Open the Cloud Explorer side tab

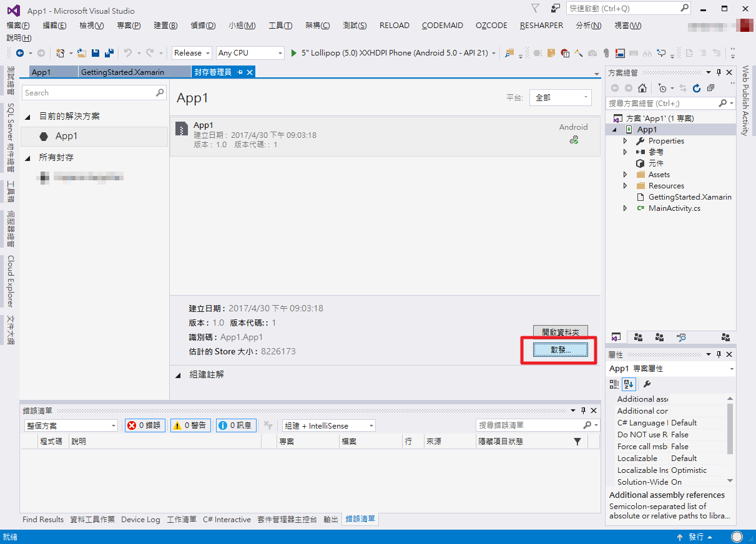tap(11, 281)
